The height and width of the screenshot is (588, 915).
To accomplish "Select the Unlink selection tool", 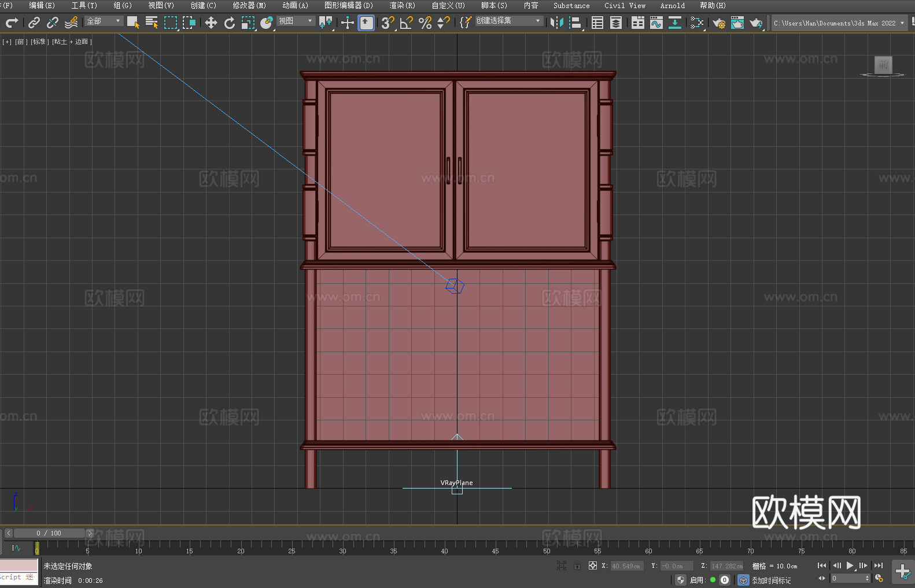I will click(x=53, y=23).
